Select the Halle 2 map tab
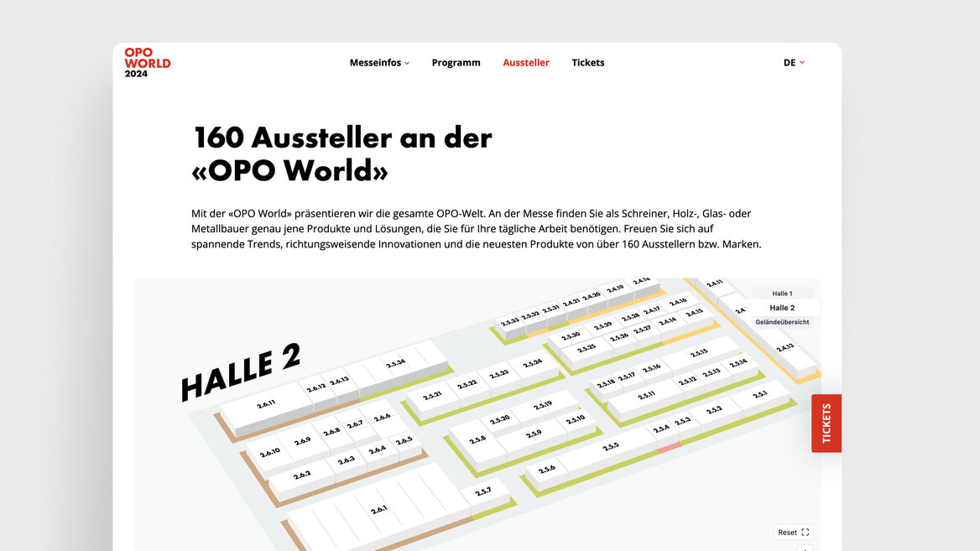This screenshot has width=980, height=551. pos(782,307)
